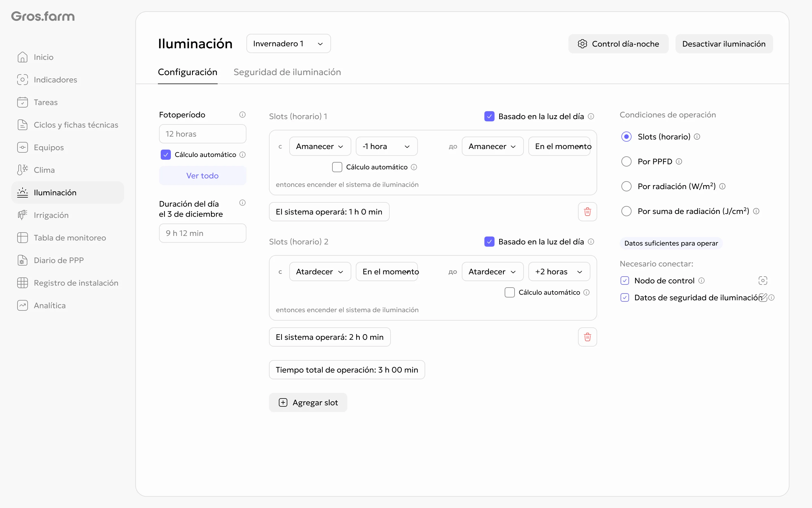This screenshot has height=508, width=812.
Task: Click info icon of slot 2 Basado en la luz
Action: point(591,242)
